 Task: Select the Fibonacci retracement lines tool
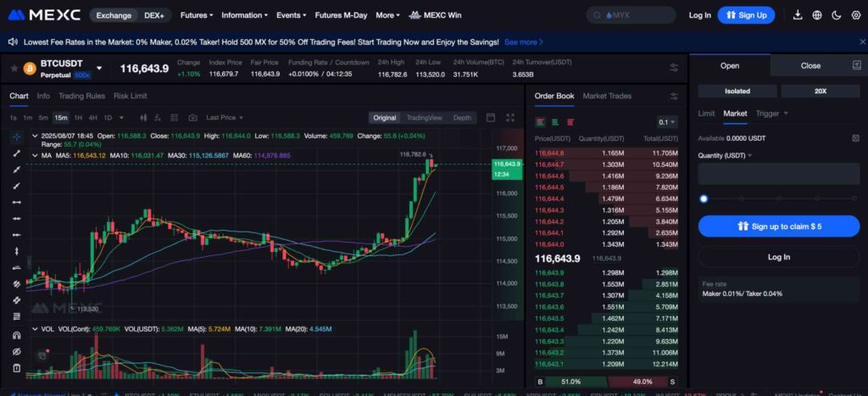17,316
